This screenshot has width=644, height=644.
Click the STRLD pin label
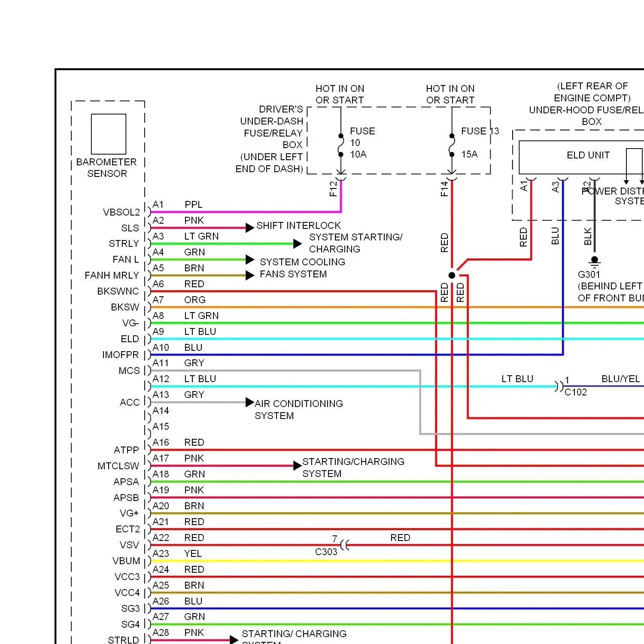click(123, 640)
